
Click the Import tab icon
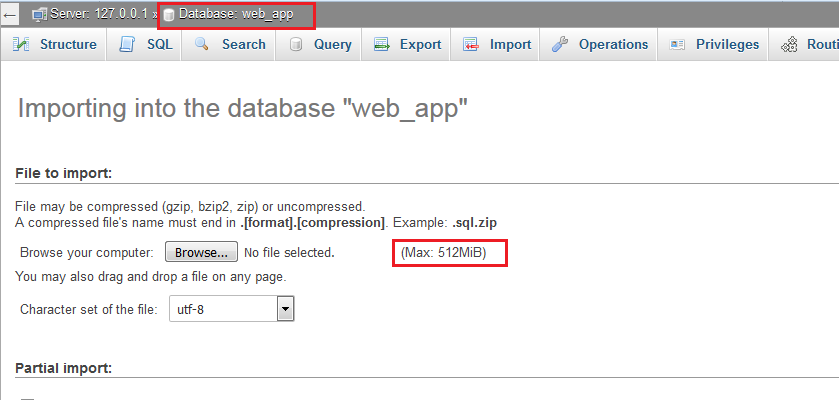click(x=471, y=44)
